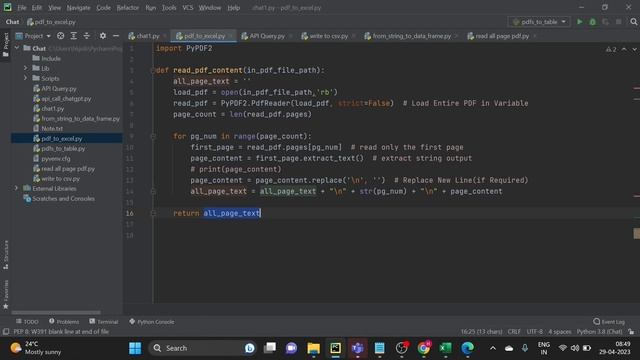Screen dimensions: 640x360
Task: Open Google Chrome from taskbar
Action: (424, 348)
